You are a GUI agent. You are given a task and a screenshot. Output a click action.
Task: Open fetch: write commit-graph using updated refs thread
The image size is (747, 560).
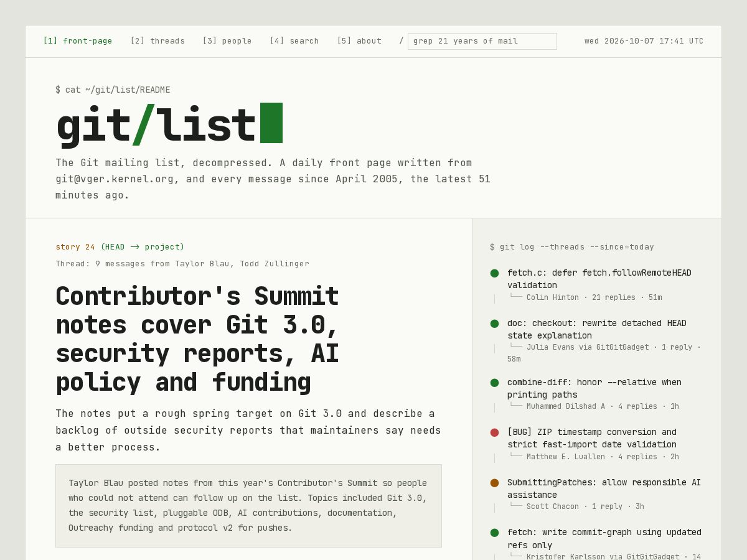[604, 538]
